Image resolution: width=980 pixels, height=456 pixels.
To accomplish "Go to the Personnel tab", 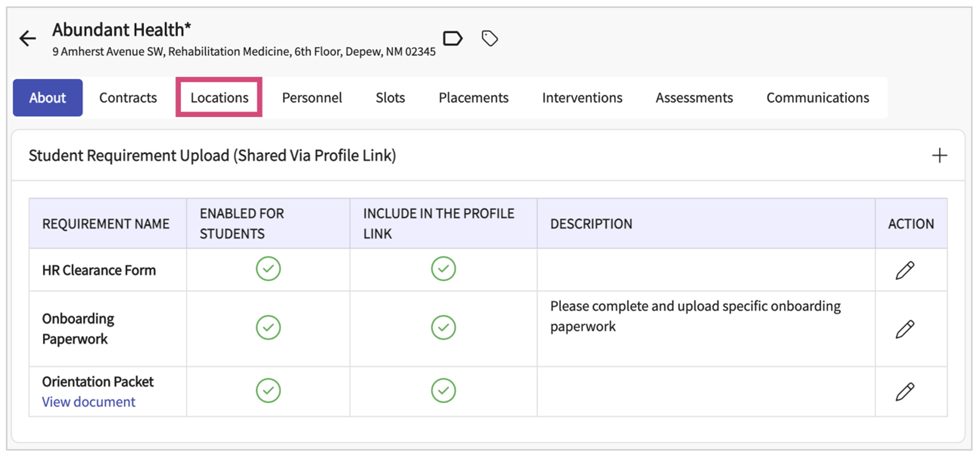I will point(312,97).
